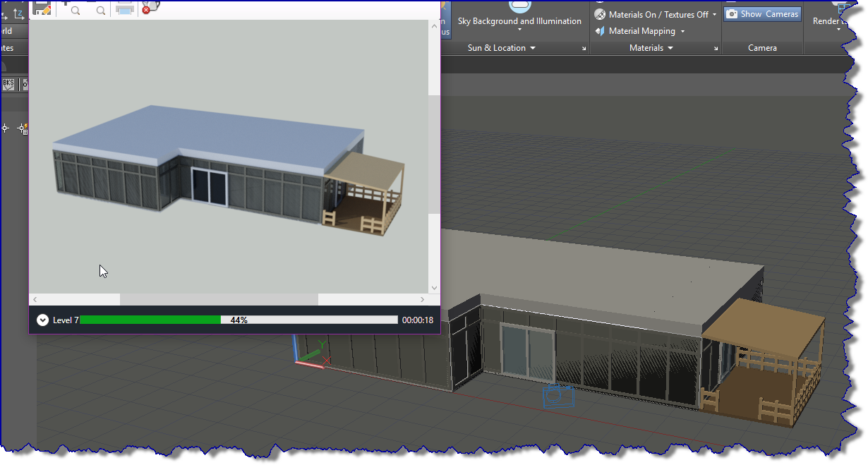Viewport: 868px width, 465px height.
Task: Click the Sky Background and Illumination button
Action: [519, 16]
